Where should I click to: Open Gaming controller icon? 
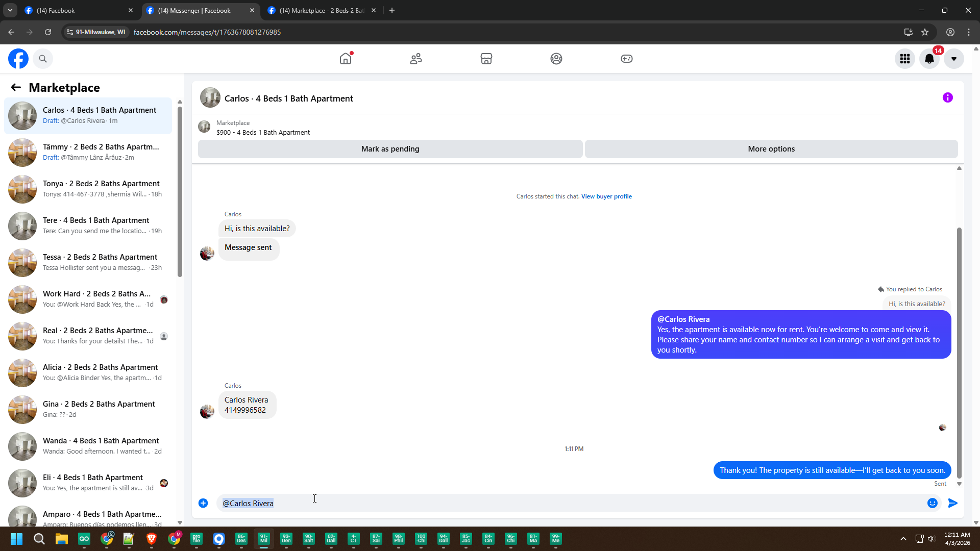[627, 59]
